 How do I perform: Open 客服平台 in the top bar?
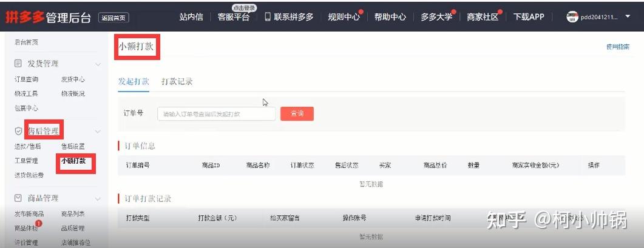point(233,17)
